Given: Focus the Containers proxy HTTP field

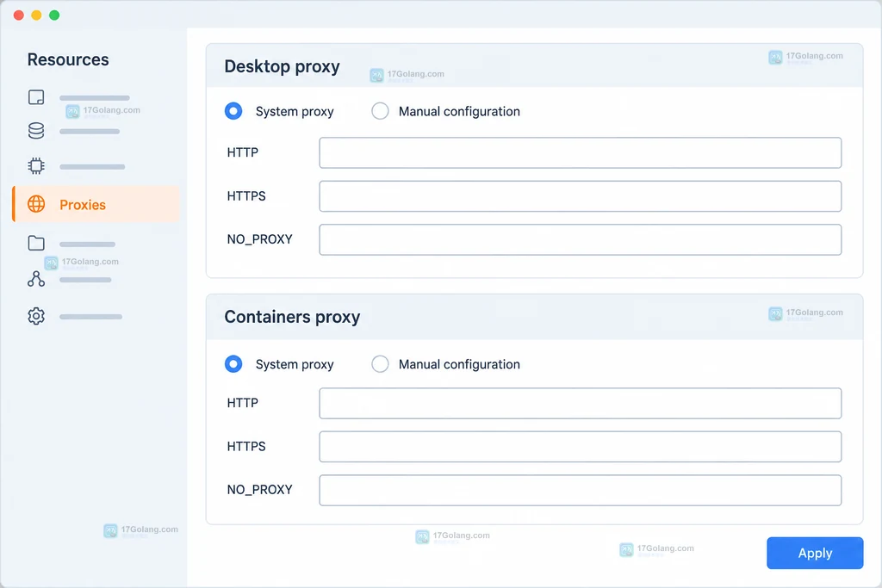Looking at the screenshot, I should pyautogui.click(x=581, y=403).
